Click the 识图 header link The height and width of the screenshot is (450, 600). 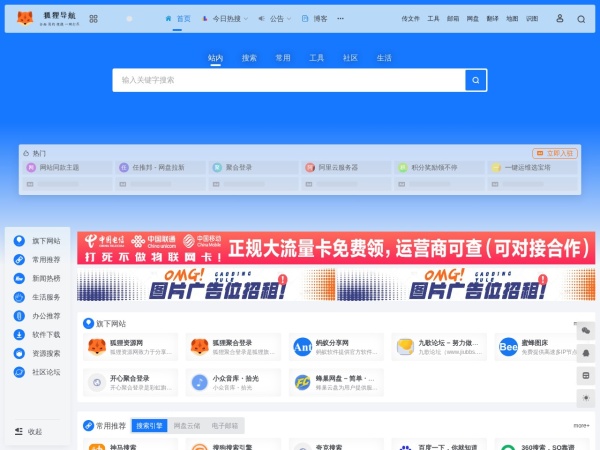(x=532, y=18)
